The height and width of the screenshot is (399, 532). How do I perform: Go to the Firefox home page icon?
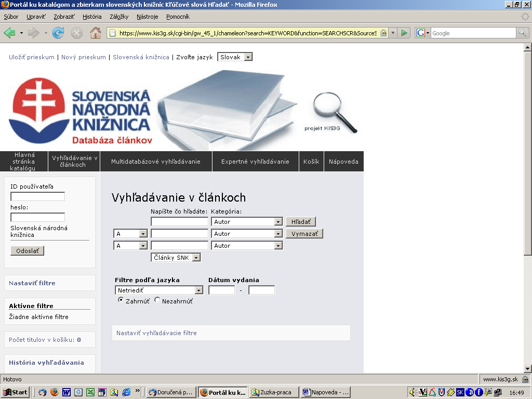[96, 33]
